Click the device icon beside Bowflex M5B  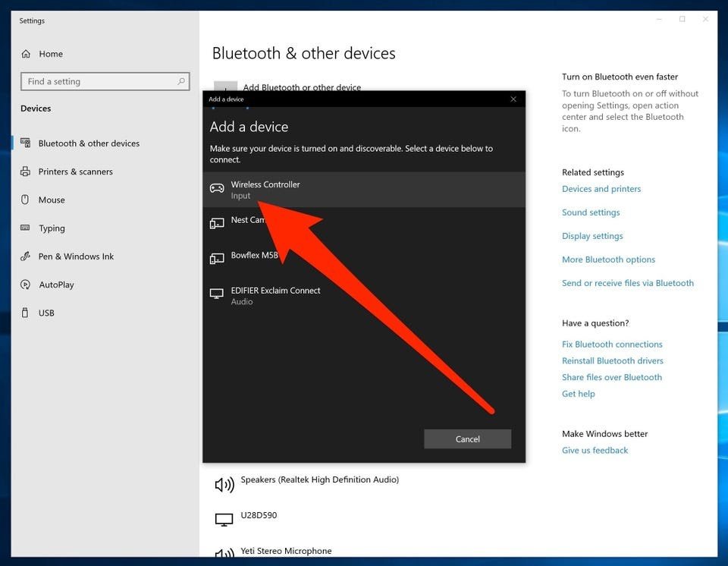point(217,259)
